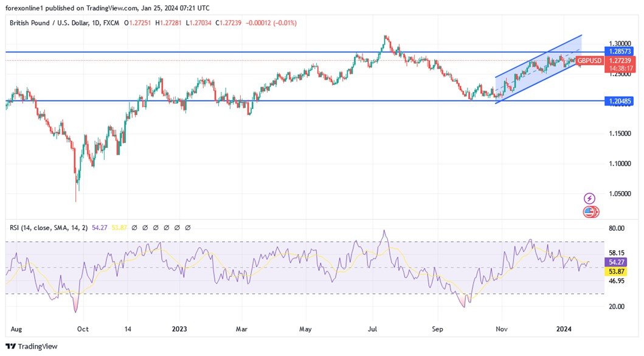Select the Jul label on the time axis
Screen dimensions: 644x356
point(372,329)
